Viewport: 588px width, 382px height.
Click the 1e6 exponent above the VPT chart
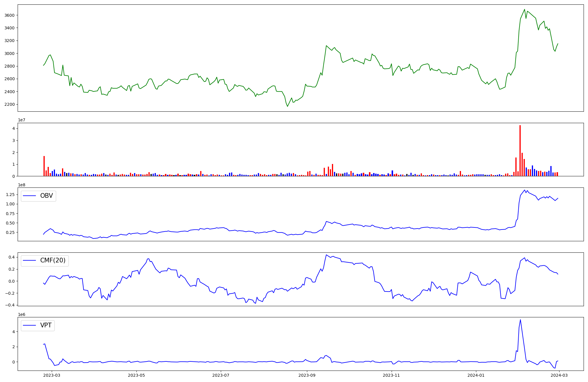coord(21,314)
